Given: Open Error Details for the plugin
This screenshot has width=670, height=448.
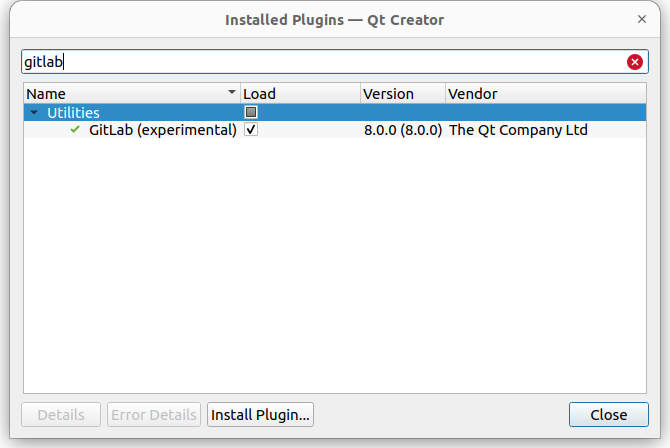Looking at the screenshot, I should [153, 415].
